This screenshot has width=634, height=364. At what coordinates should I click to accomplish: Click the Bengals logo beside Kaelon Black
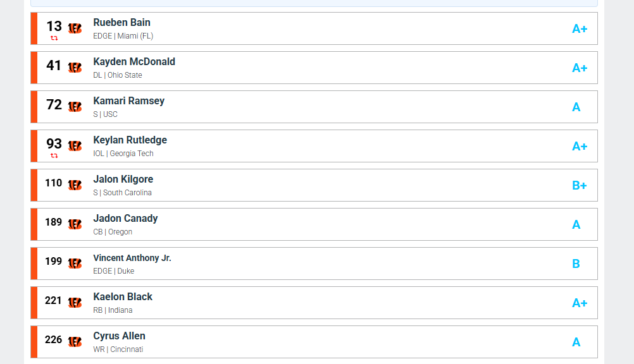pyautogui.click(x=75, y=303)
